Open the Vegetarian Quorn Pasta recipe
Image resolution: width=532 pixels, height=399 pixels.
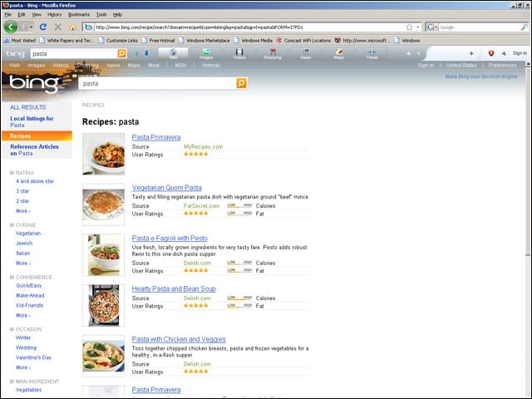tap(166, 188)
